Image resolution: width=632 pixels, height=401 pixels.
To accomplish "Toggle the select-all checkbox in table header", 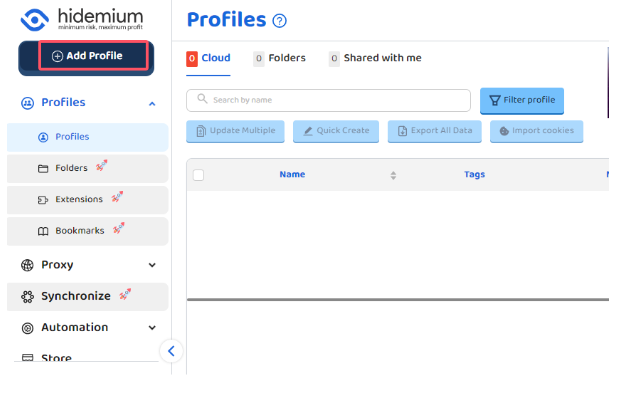I will click(198, 175).
